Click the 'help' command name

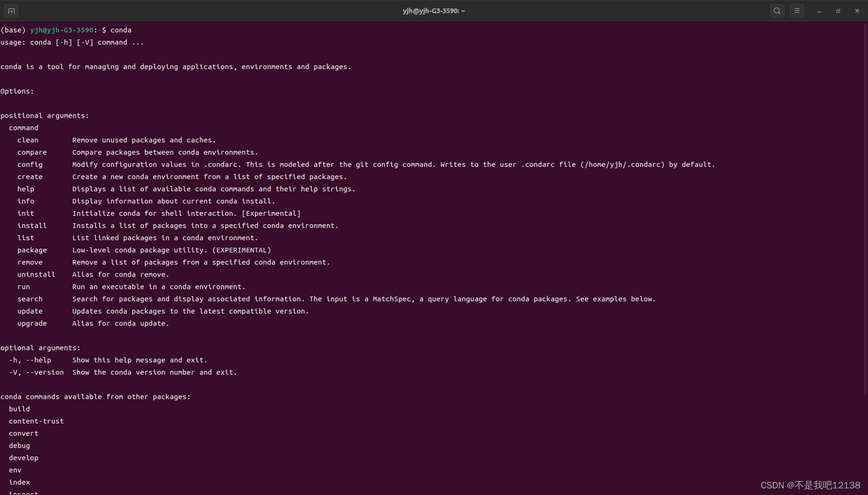[26, 189]
